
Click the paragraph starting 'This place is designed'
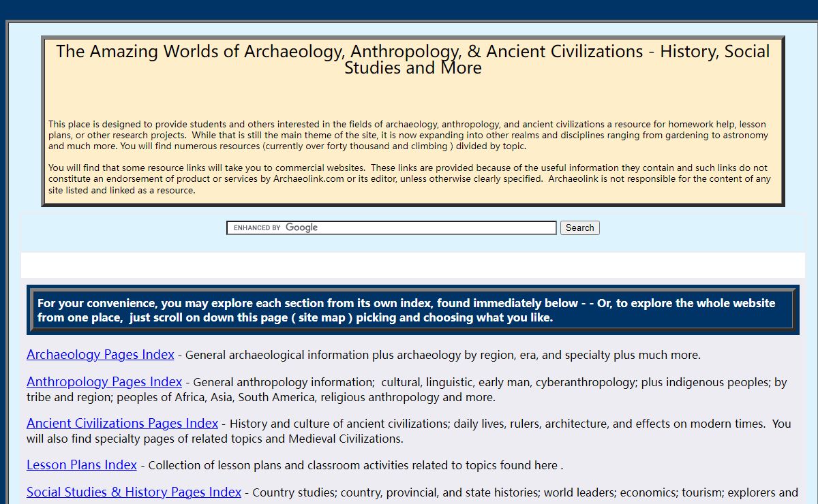point(408,135)
